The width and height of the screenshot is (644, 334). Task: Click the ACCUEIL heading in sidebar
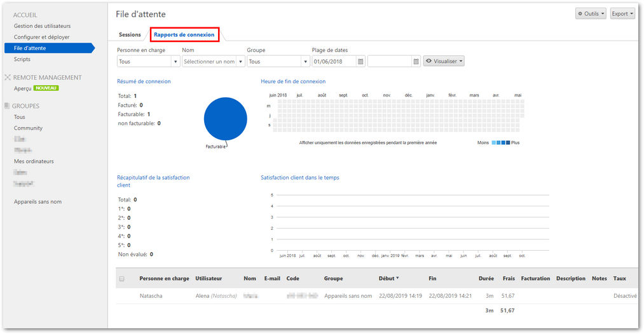[x=25, y=15]
